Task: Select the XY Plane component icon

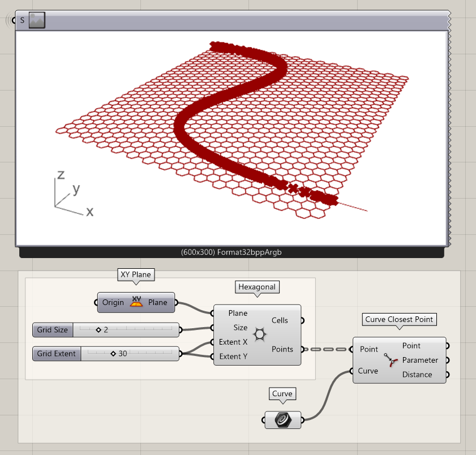Action: tap(136, 302)
